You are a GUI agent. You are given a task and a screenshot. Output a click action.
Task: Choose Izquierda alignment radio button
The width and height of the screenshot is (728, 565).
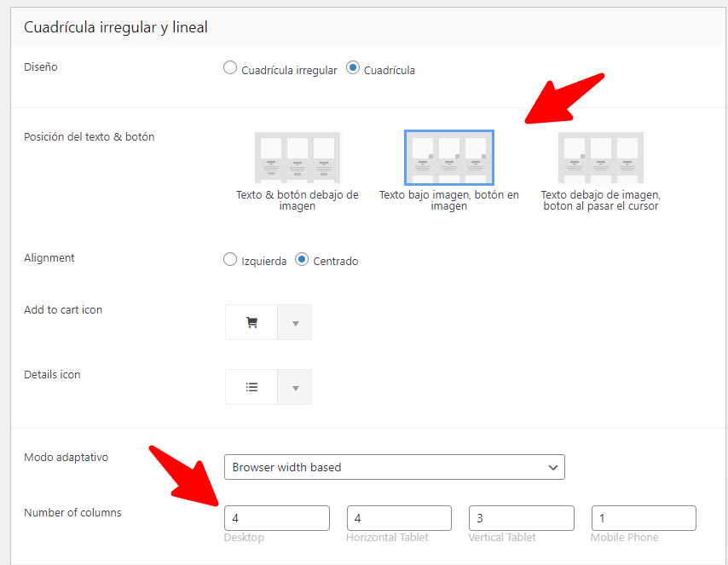pos(230,259)
